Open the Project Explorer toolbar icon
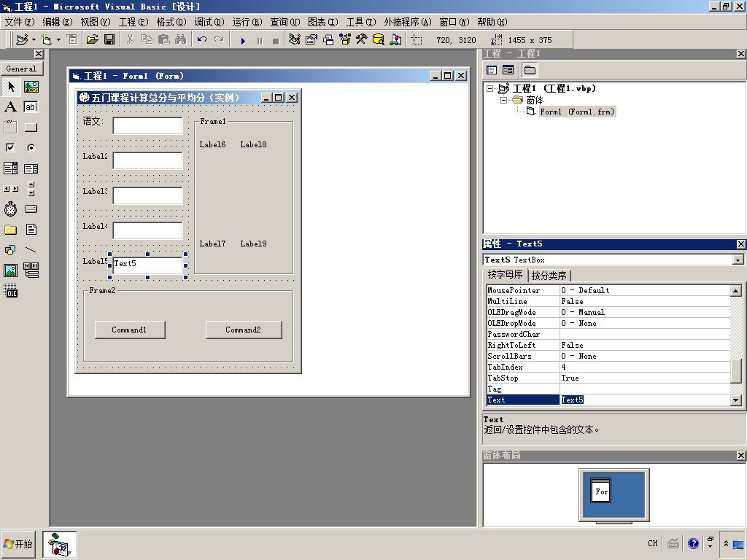Screen dimensions: 747x560 point(295,39)
